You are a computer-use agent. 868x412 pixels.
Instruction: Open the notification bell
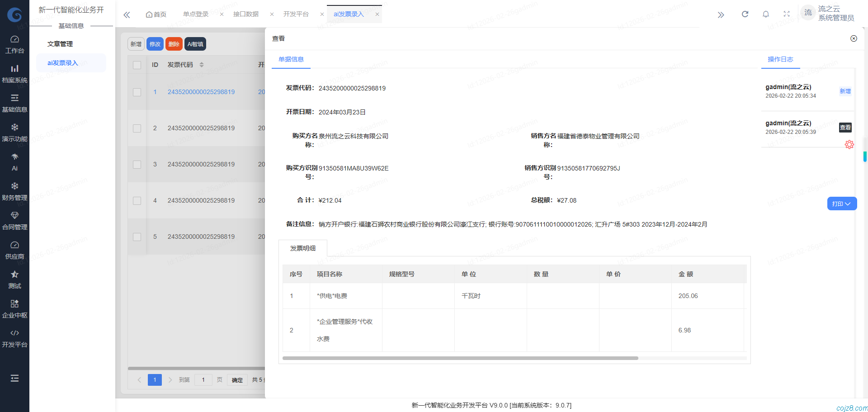[x=766, y=14]
